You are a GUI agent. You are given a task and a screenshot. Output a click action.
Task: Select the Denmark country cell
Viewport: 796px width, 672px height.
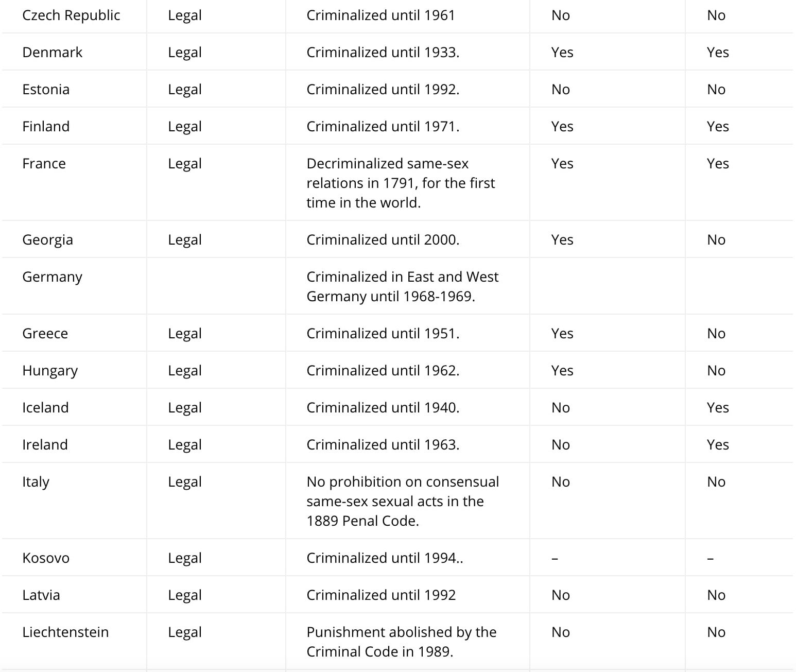[x=52, y=53]
